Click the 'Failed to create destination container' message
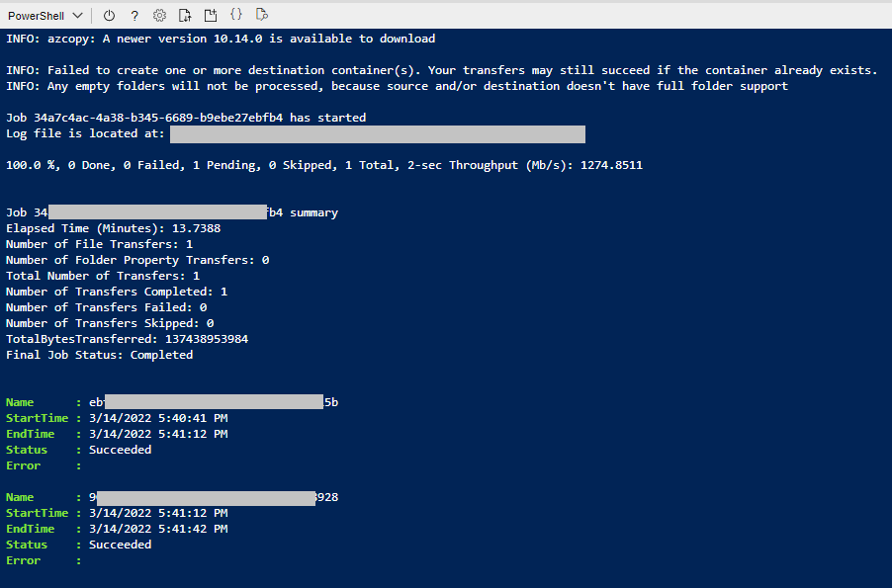This screenshot has height=588, width=892. pyautogui.click(x=441, y=70)
